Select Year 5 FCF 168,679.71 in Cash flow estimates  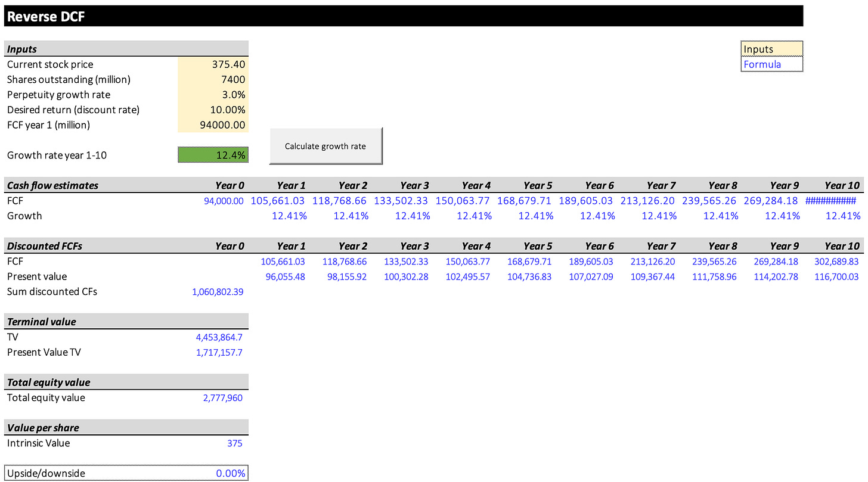(523, 201)
